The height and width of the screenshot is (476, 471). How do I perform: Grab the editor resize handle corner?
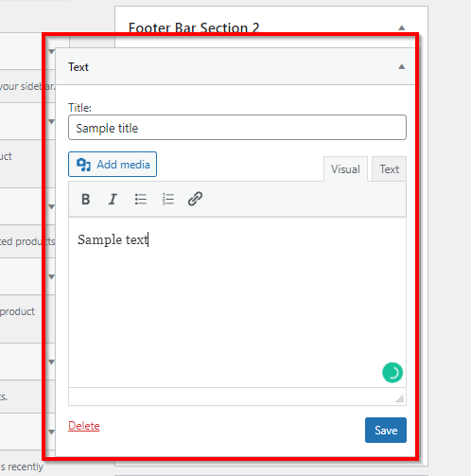pos(400,398)
